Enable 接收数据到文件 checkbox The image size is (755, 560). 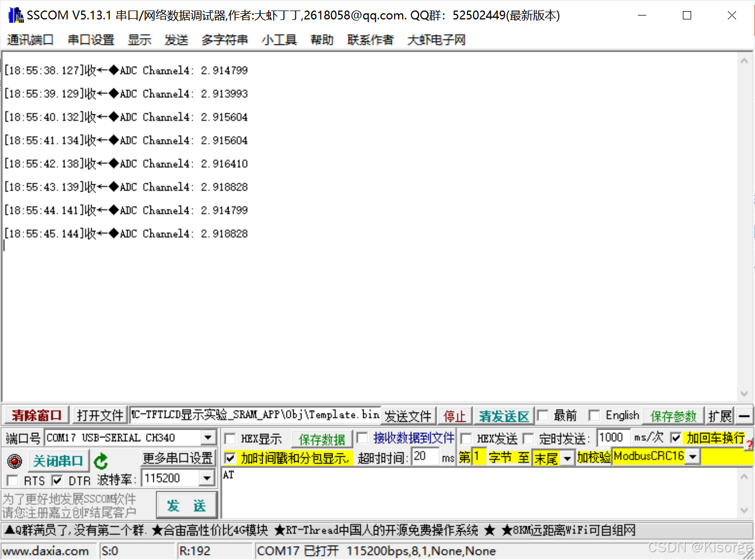click(x=362, y=438)
